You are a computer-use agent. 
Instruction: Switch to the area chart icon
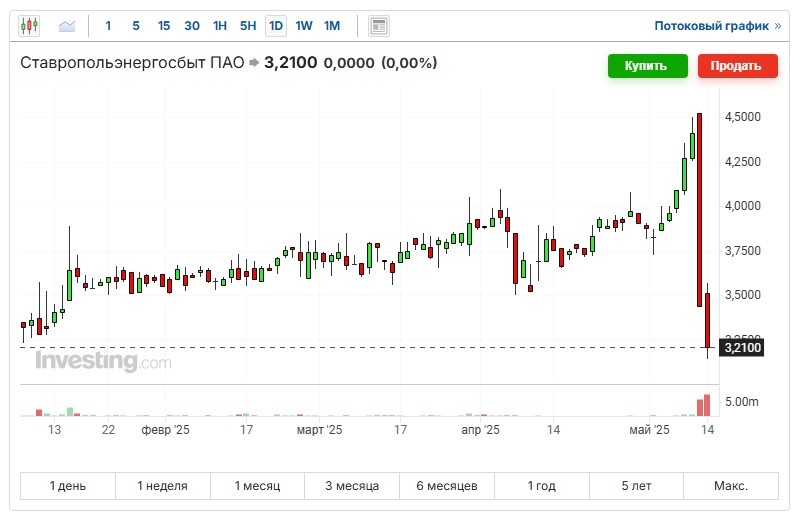tap(67, 26)
